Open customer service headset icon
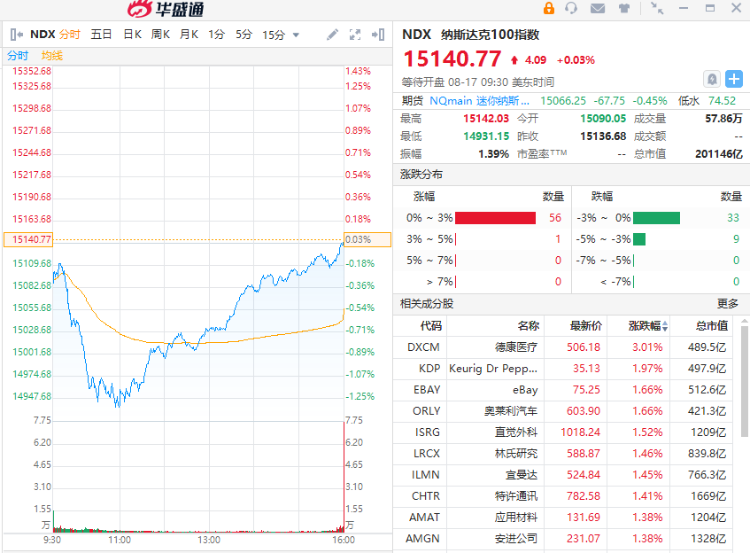 pyautogui.click(x=572, y=9)
